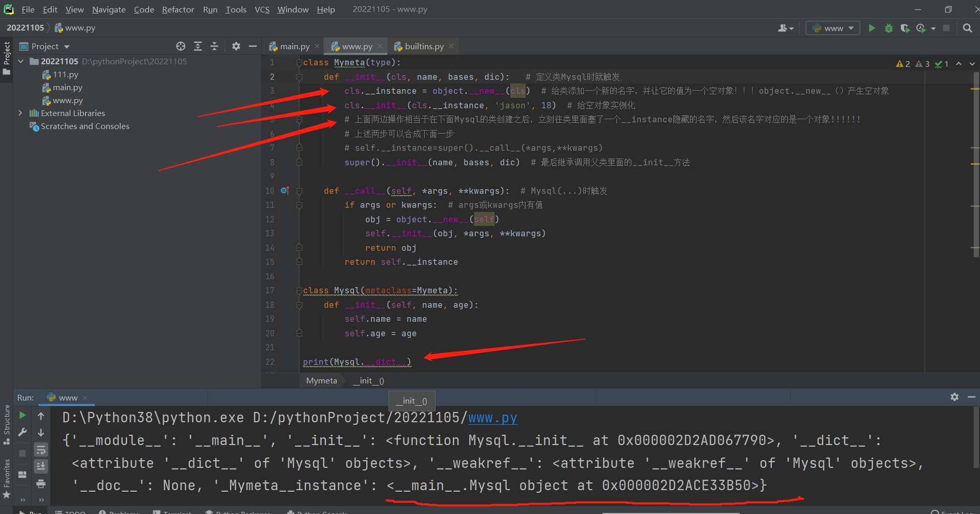Close the www.py editor tab
Viewport: 980px width, 514px height.
[x=380, y=46]
